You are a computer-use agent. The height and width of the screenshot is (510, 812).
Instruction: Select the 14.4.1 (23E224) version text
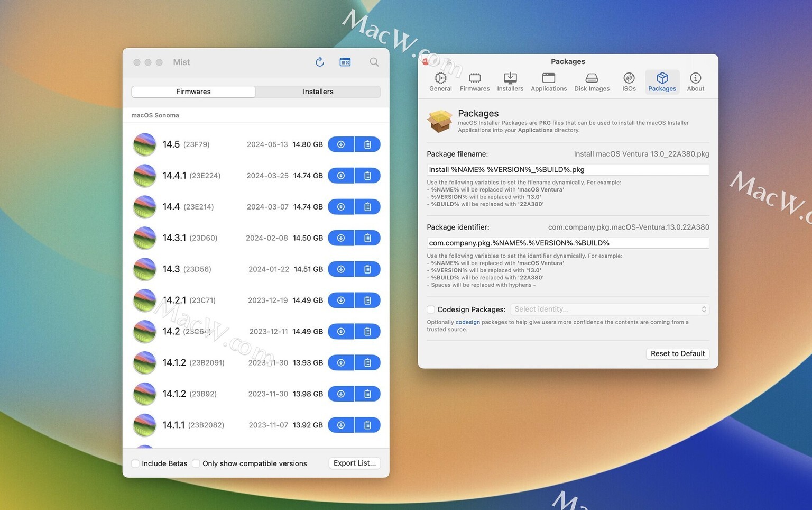pos(191,176)
